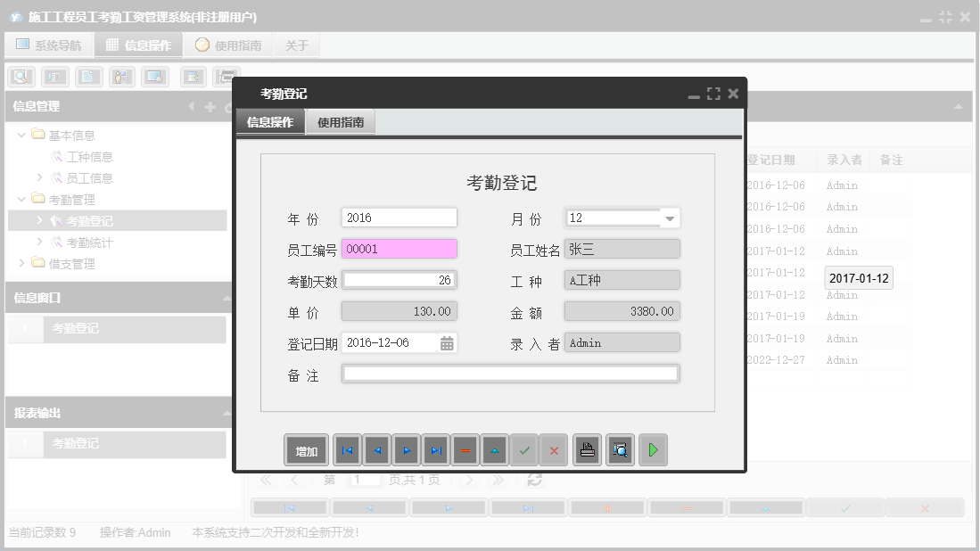Jump to first record with the navigation icon
Screen dimensions: 980x551
tap(347, 449)
